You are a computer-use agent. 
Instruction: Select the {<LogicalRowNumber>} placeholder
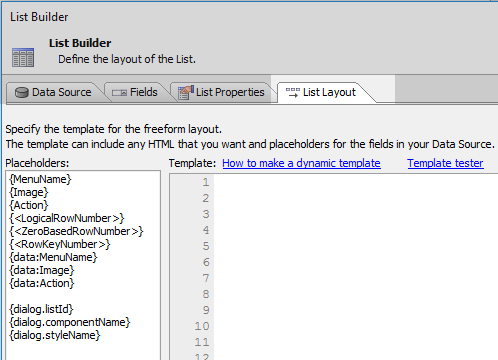coord(67,218)
